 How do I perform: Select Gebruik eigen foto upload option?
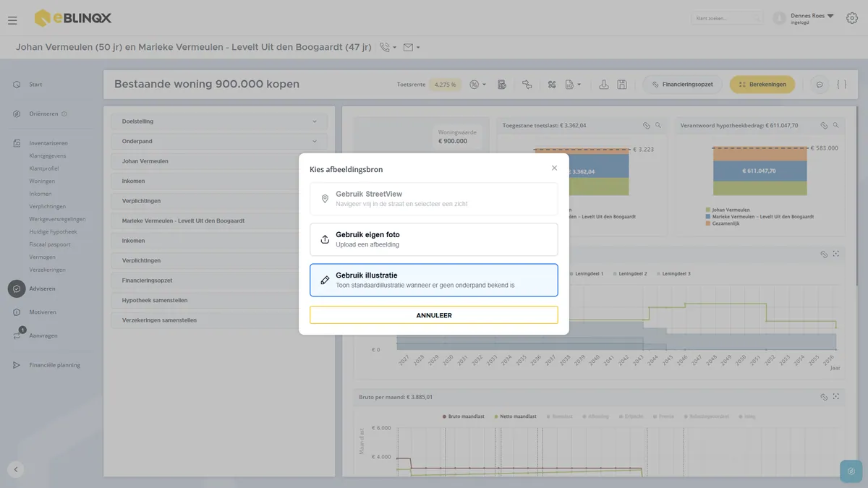coord(434,239)
